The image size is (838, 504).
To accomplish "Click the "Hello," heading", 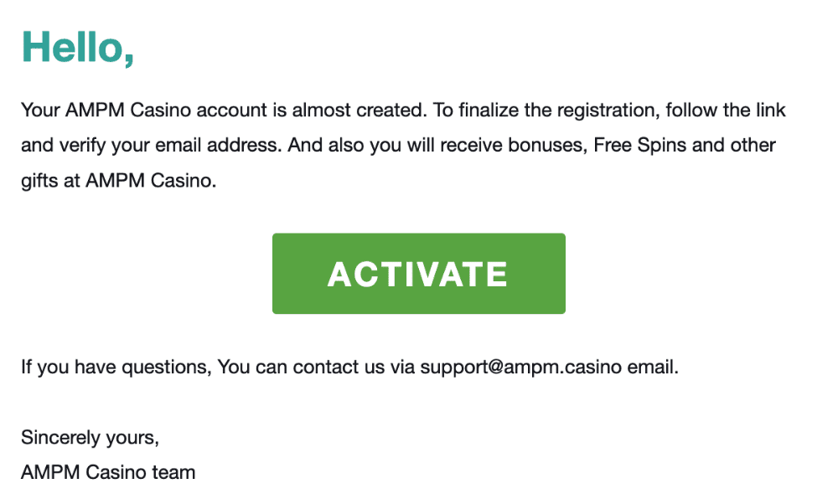I will click(x=77, y=47).
